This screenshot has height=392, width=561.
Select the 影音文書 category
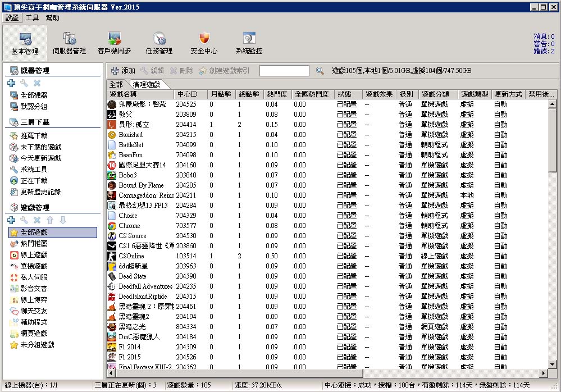29,289
